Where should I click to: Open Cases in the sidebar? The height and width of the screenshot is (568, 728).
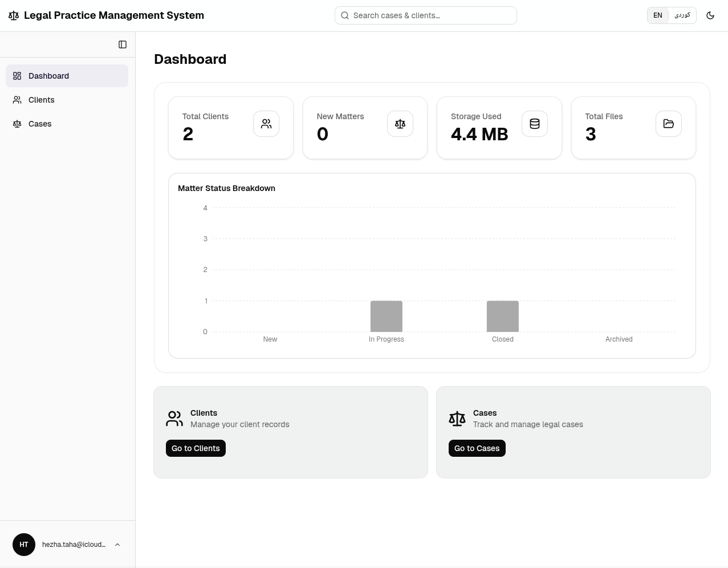[x=40, y=124]
